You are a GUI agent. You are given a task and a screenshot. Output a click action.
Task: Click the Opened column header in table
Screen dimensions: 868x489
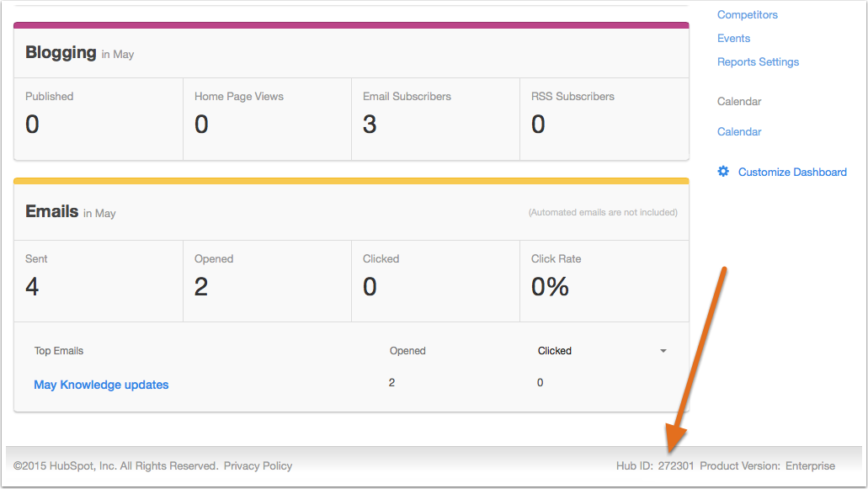click(407, 351)
